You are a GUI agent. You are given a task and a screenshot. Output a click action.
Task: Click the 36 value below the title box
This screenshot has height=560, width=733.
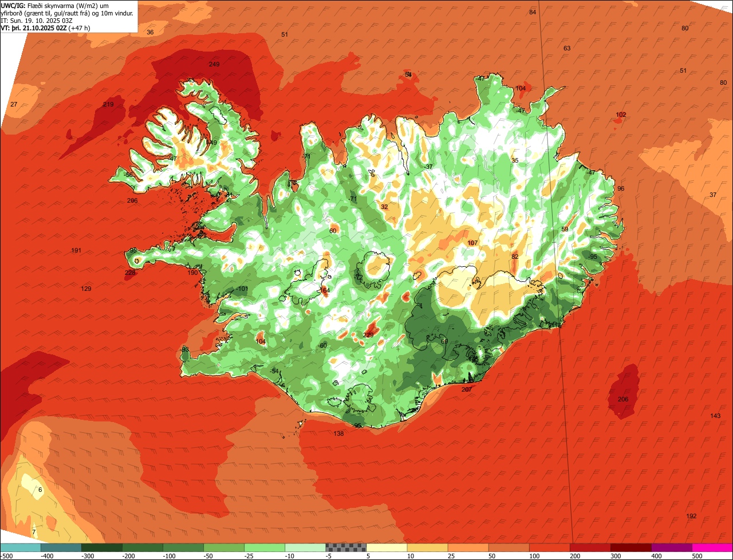pos(150,32)
